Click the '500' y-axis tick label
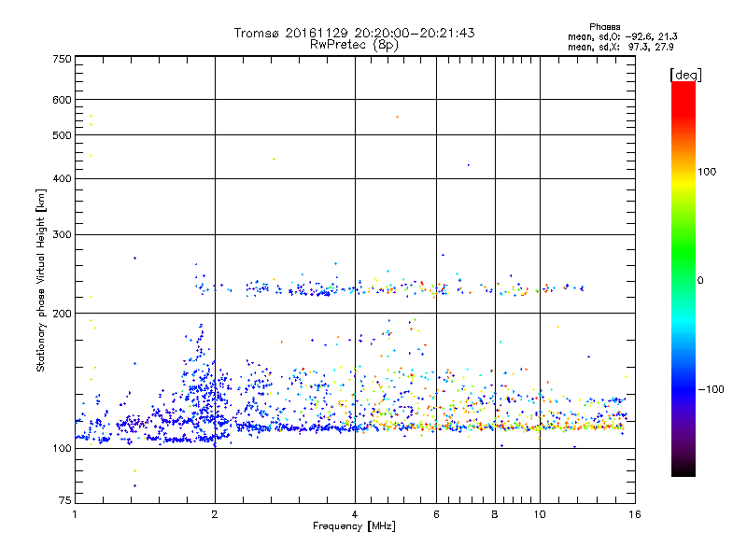The image size is (747, 560). (x=62, y=135)
